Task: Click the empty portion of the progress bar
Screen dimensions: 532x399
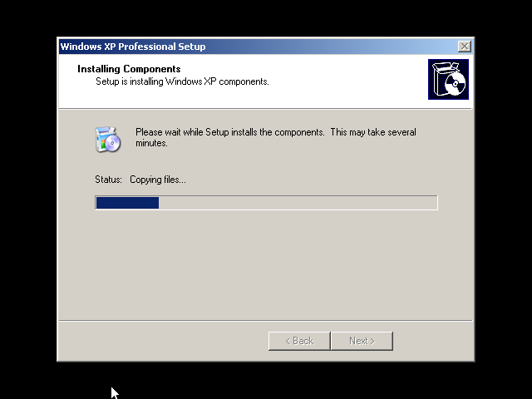Action: click(298, 203)
